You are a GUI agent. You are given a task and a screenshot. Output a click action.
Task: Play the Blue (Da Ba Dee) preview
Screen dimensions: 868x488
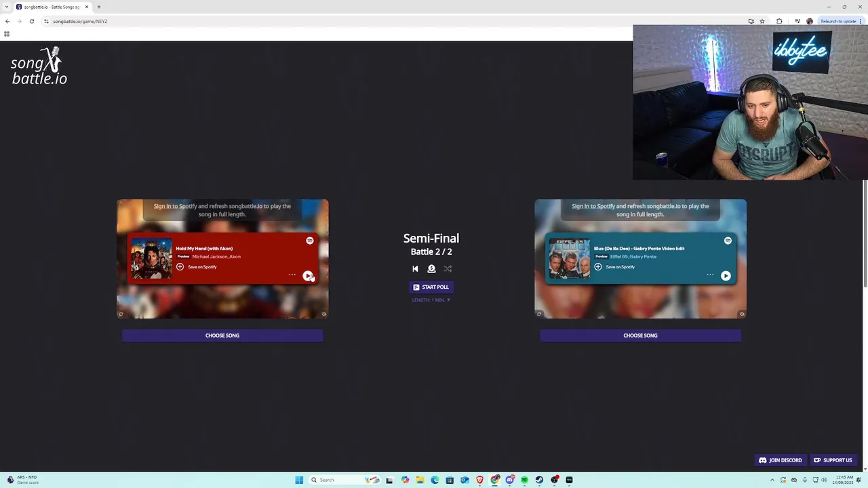click(726, 276)
